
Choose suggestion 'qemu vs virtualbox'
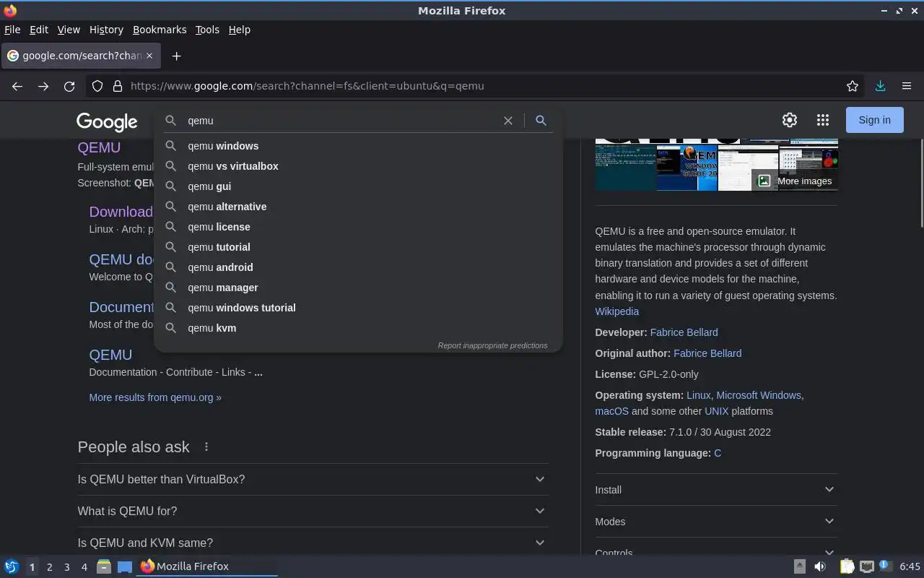click(358, 166)
